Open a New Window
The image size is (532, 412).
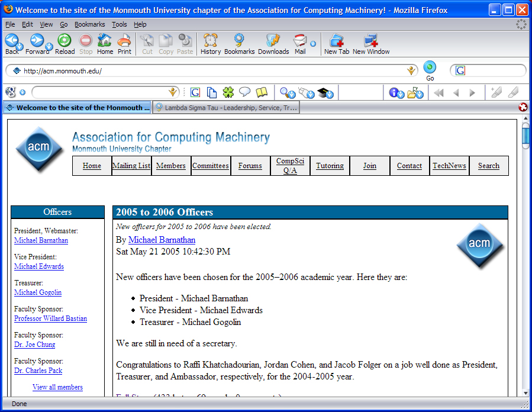tap(371, 41)
